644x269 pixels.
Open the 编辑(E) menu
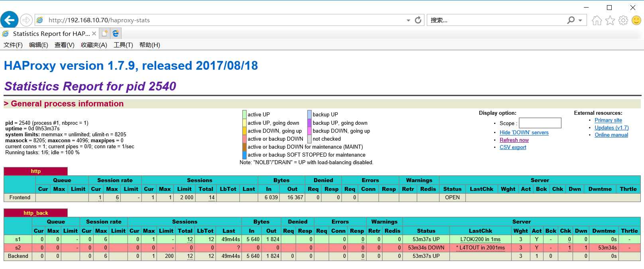click(x=39, y=45)
